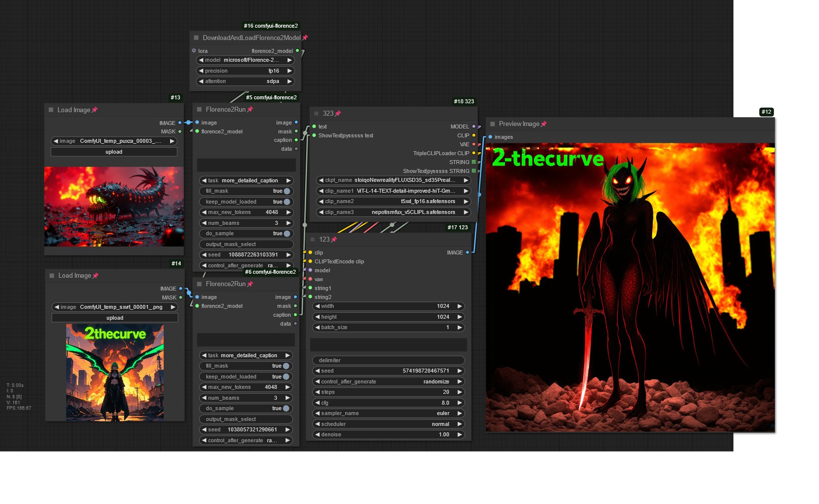The height and width of the screenshot is (504, 819).
Task: Open the clip_name2 t5xxl_fp16 combo
Action: [393, 201]
